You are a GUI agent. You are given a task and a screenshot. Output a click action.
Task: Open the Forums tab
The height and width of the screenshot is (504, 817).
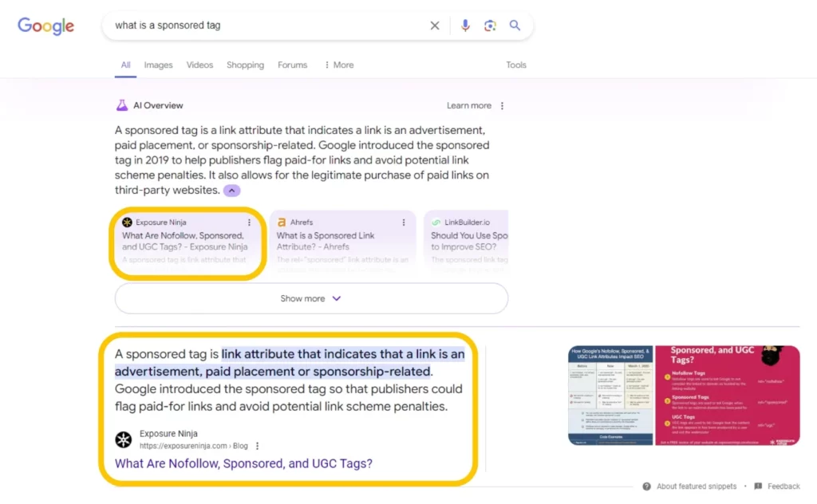coord(292,65)
